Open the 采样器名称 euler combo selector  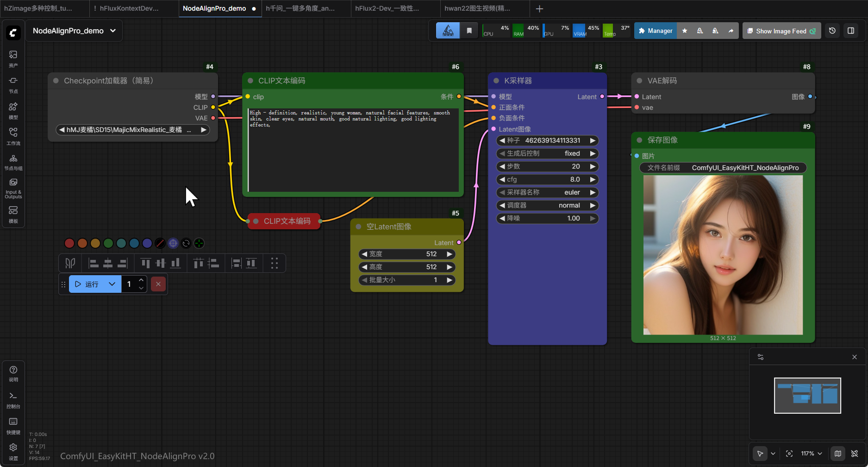[547, 192]
